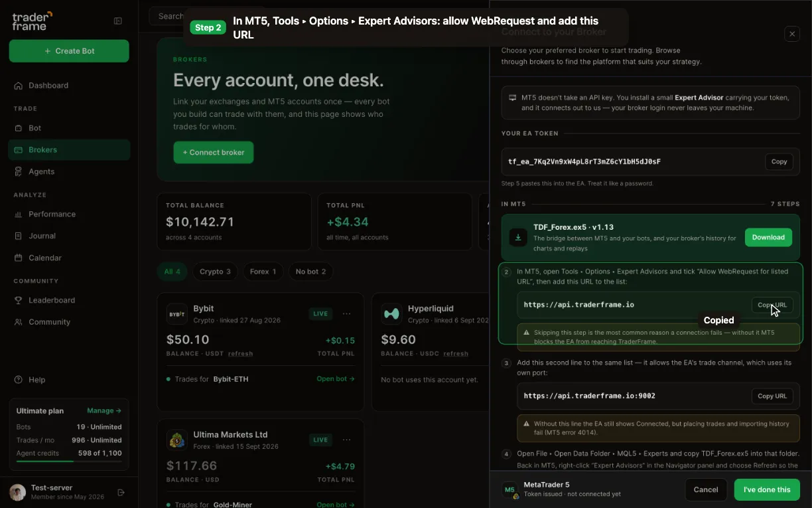Click the Connect broker button

click(214, 152)
